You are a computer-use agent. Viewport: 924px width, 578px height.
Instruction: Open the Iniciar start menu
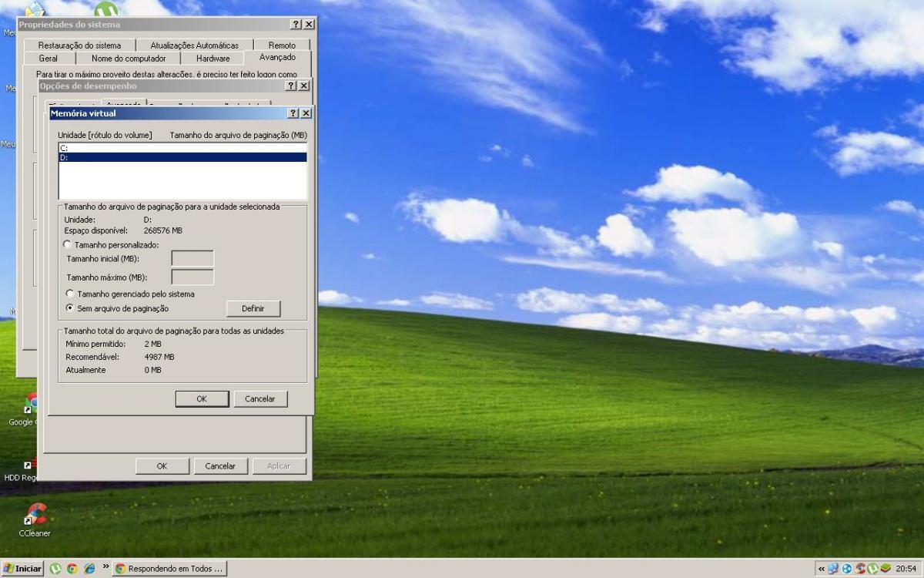pyautogui.click(x=22, y=569)
